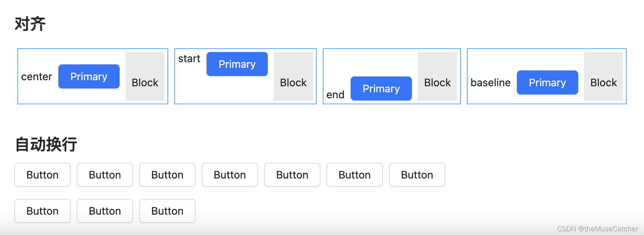This screenshot has width=644, height=235.
Task: Click the middle (fourth) Button of the top row
Action: (230, 175)
